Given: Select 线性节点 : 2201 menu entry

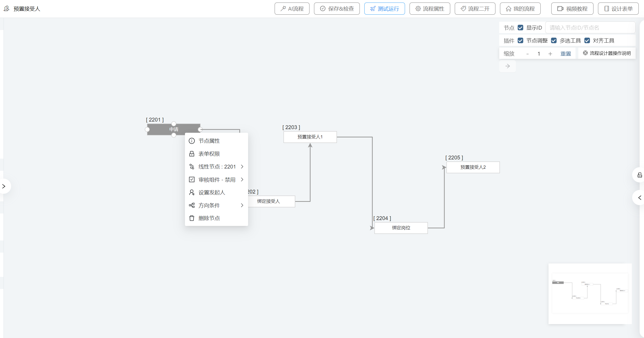Looking at the screenshot, I should 217,166.
